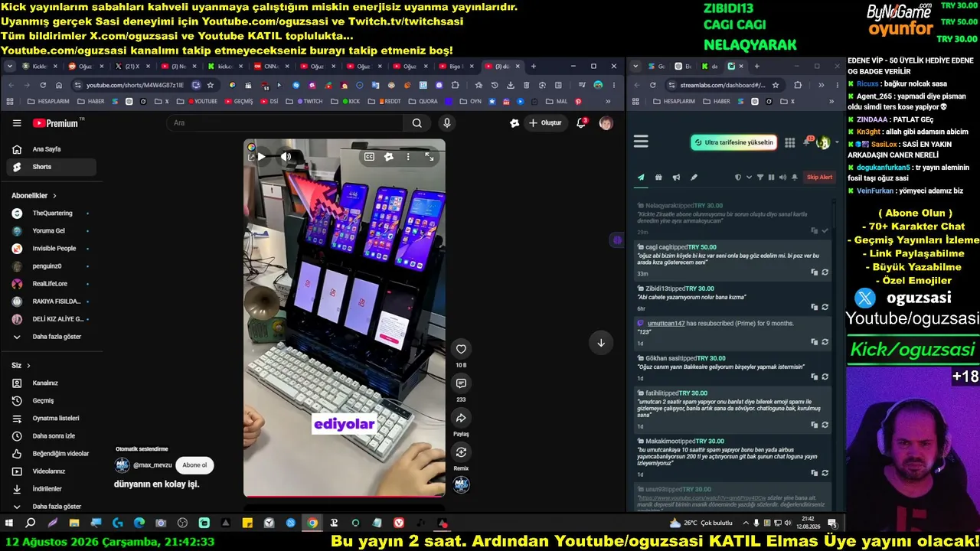Pause the Streamlabs alert queue
The image size is (980, 551).
pyautogui.click(x=771, y=178)
